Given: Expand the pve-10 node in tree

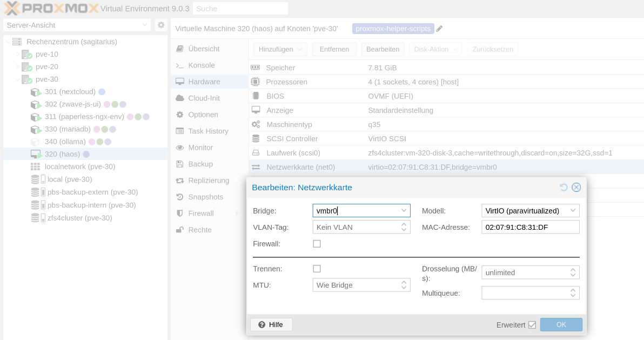Looking at the screenshot, I should click(17, 54).
